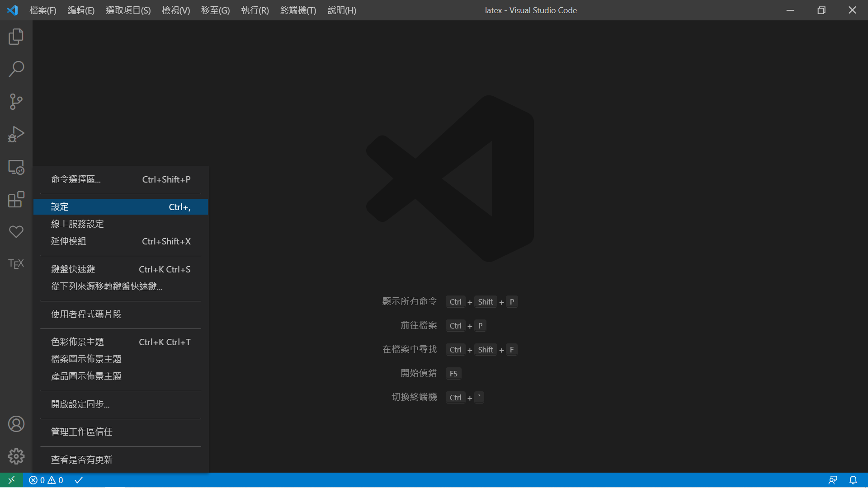Click the Manage gear icon
Screen dimensions: 868x488
(16, 456)
